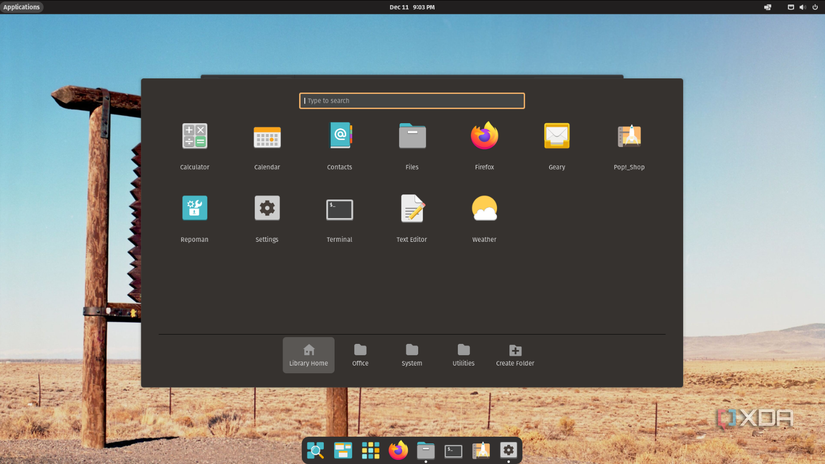Focus the Type to search field

pyautogui.click(x=412, y=101)
